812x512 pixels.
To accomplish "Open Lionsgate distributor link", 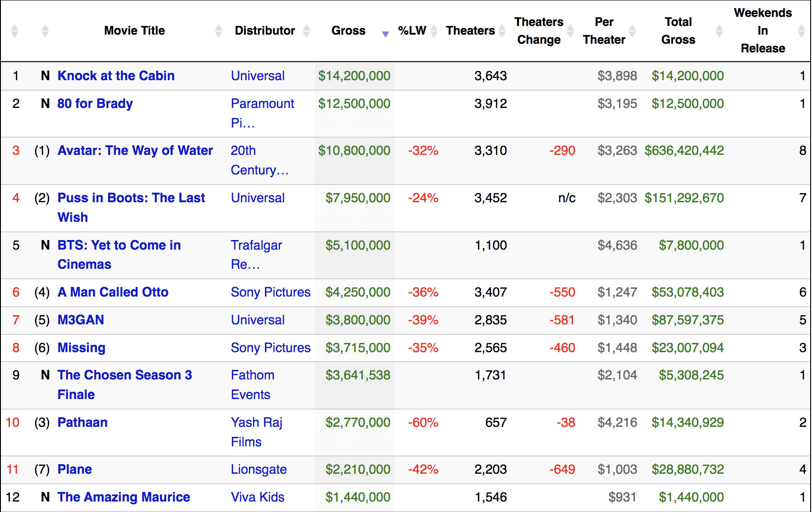I will 259,469.
